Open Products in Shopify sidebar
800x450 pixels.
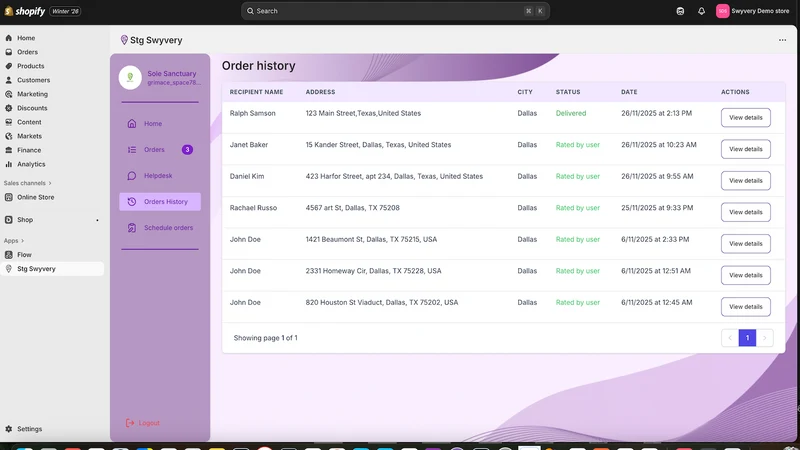(31, 66)
